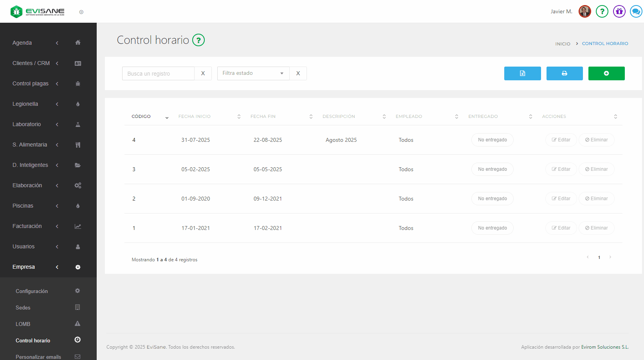Expand the S. Alimentaria menu
This screenshot has width=644, height=360.
57,145
